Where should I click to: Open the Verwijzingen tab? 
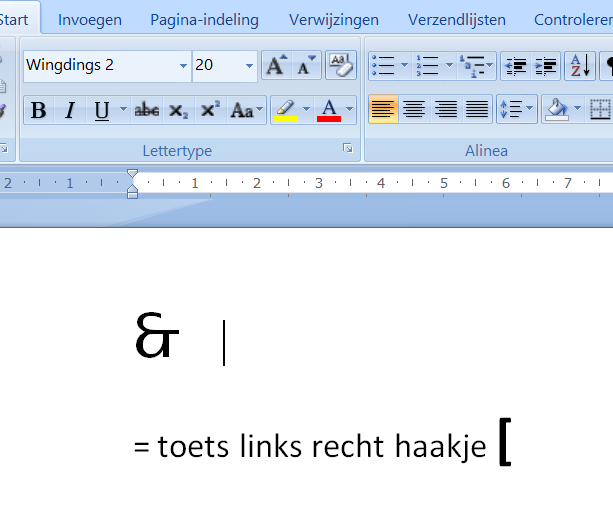pos(334,20)
